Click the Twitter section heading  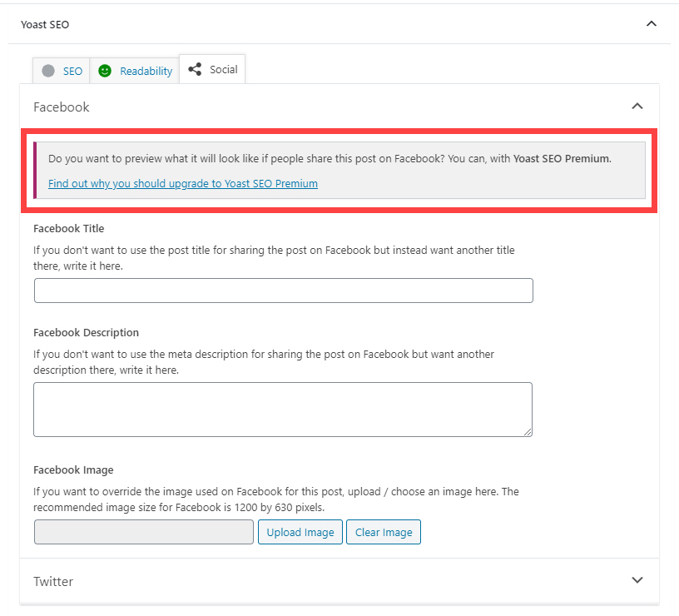pyautogui.click(x=53, y=581)
